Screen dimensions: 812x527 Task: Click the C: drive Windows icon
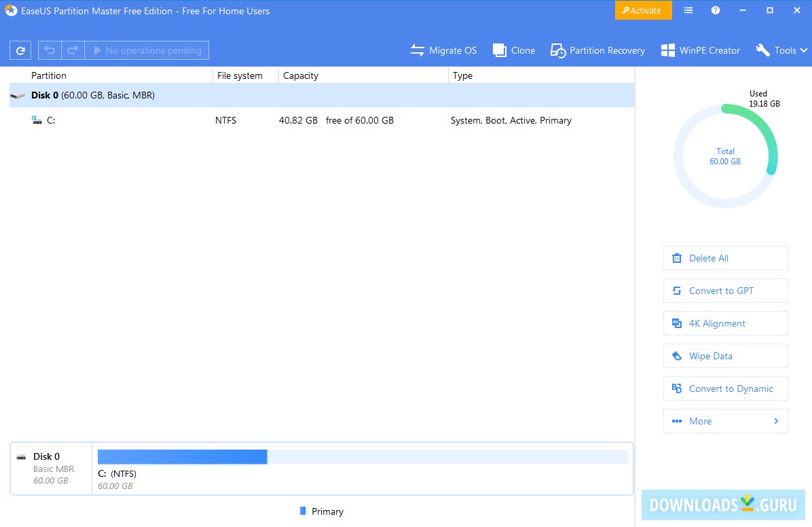[x=37, y=120]
